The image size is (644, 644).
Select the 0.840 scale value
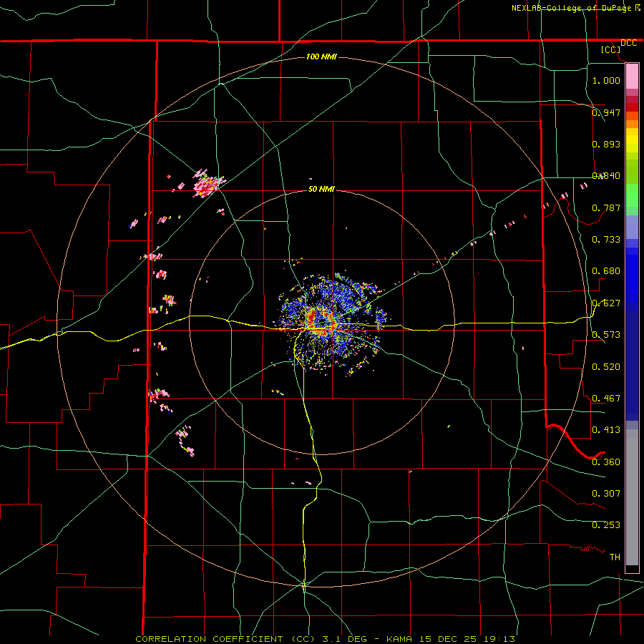[x=606, y=175]
